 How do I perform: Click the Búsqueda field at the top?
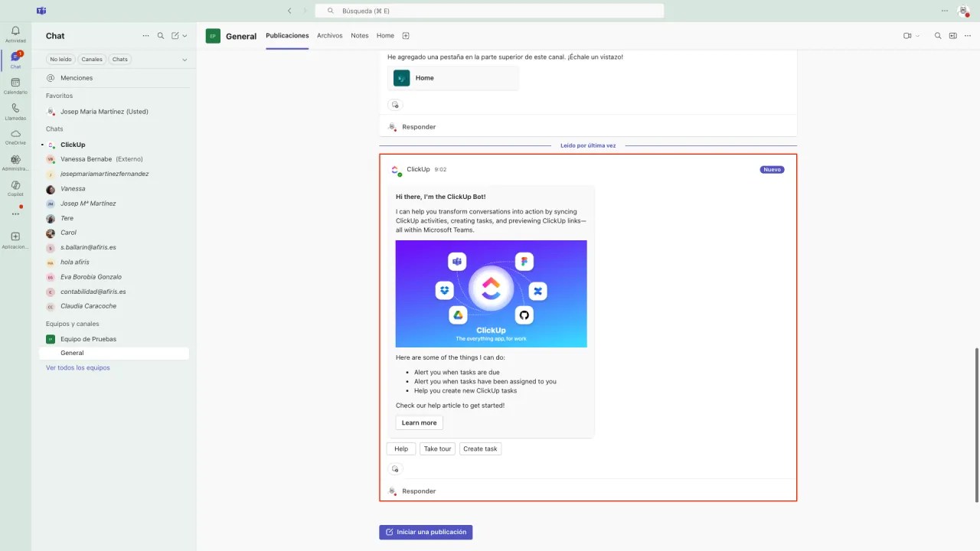pyautogui.click(x=490, y=11)
